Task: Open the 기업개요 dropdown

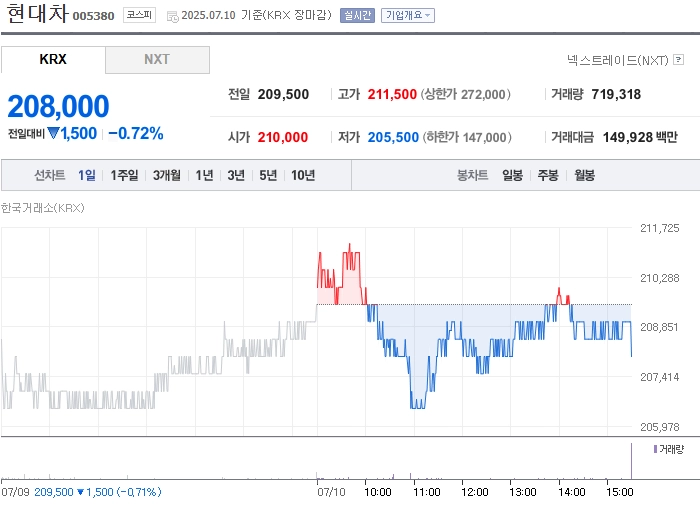Action: [408, 15]
